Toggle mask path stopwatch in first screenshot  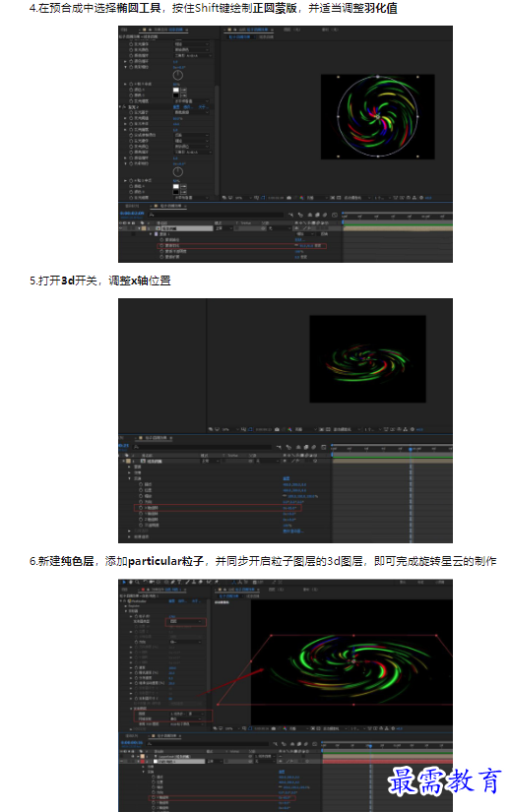coord(161,240)
